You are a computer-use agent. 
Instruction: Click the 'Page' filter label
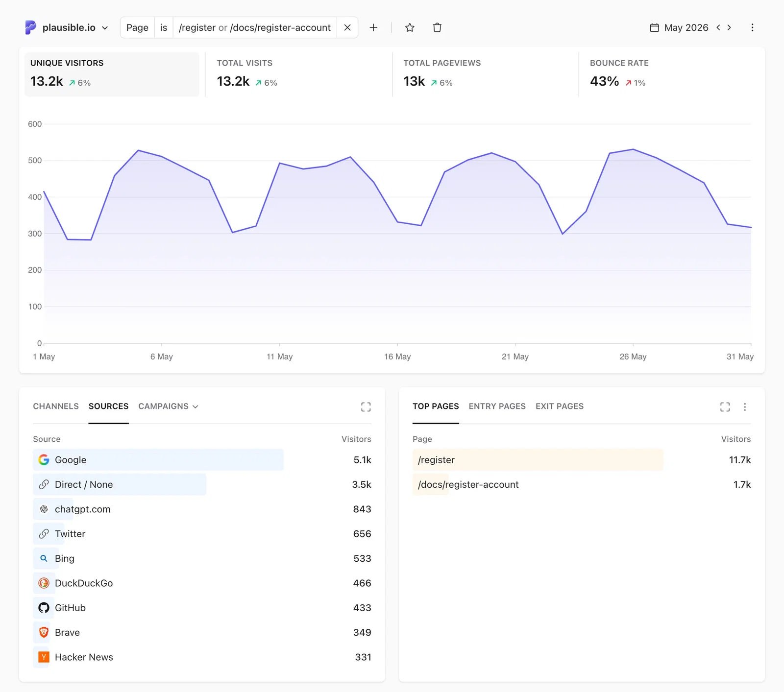[x=137, y=27]
